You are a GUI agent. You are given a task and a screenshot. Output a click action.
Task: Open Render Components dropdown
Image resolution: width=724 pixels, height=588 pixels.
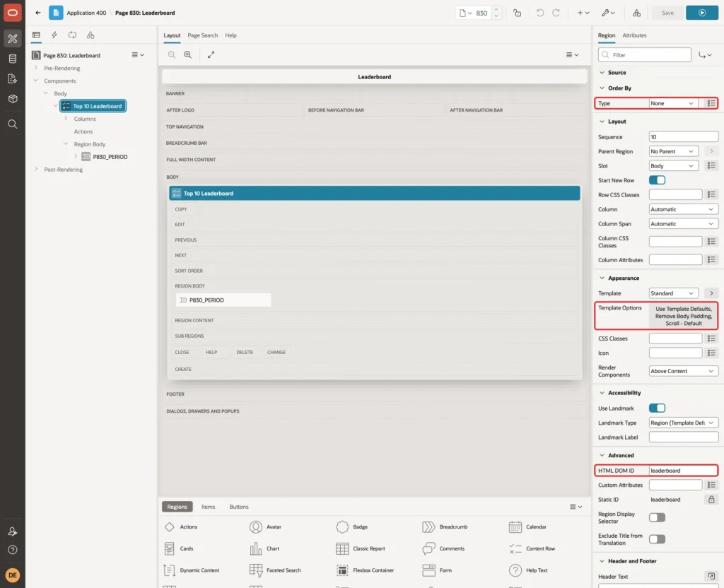coord(684,371)
